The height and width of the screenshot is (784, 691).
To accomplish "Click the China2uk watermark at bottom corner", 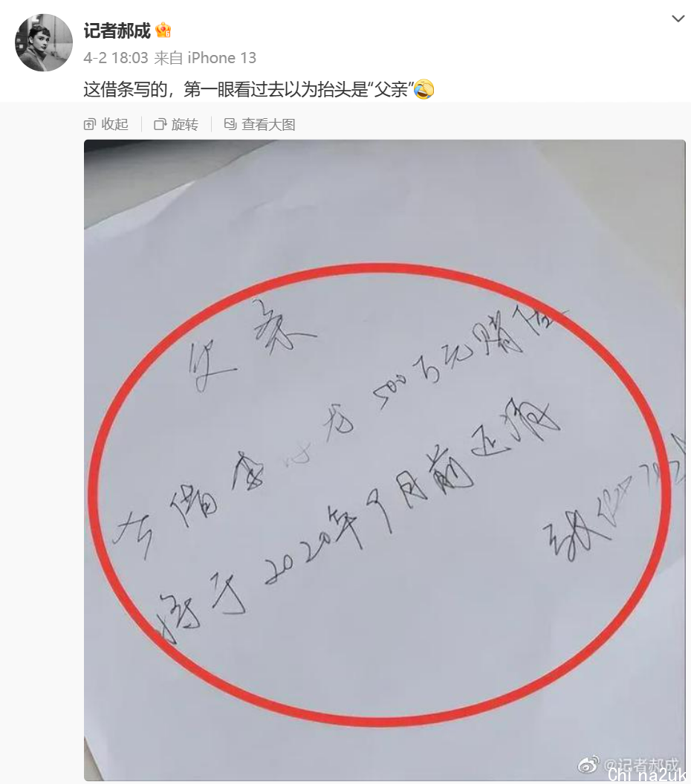I will (649, 776).
